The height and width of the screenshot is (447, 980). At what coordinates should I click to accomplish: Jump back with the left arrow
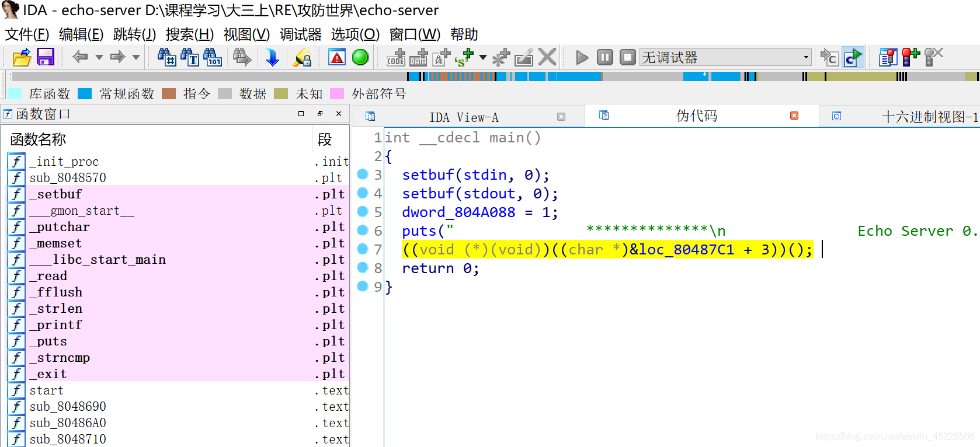[x=80, y=57]
